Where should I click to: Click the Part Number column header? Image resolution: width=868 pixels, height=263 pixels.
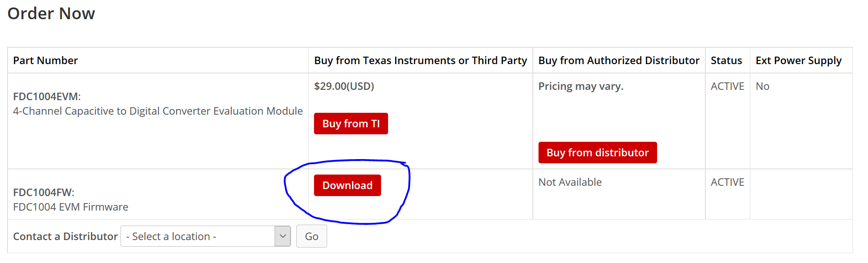45,60
